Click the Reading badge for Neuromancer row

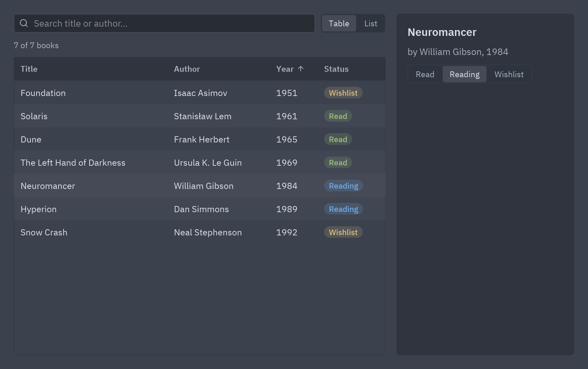[x=344, y=186]
